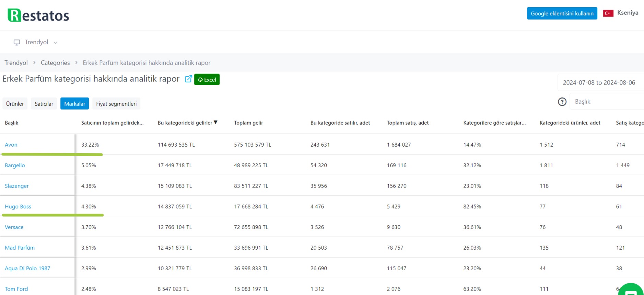Open the Kseniya user menu

(x=628, y=13)
